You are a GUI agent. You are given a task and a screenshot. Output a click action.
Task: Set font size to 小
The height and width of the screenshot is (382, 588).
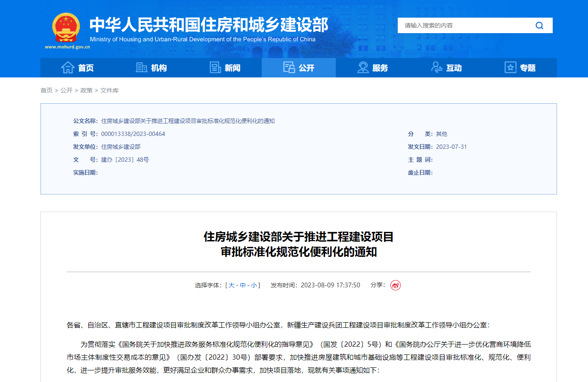click(x=254, y=285)
